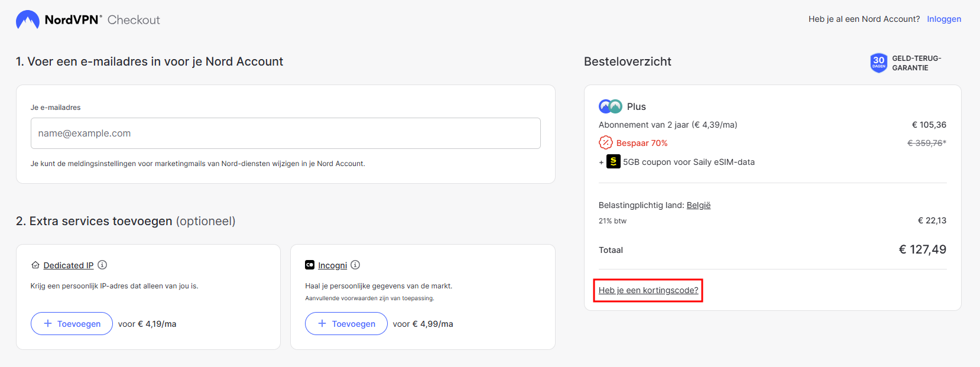980x367 pixels.
Task: Click the '21% btw' label
Action: coord(612,221)
